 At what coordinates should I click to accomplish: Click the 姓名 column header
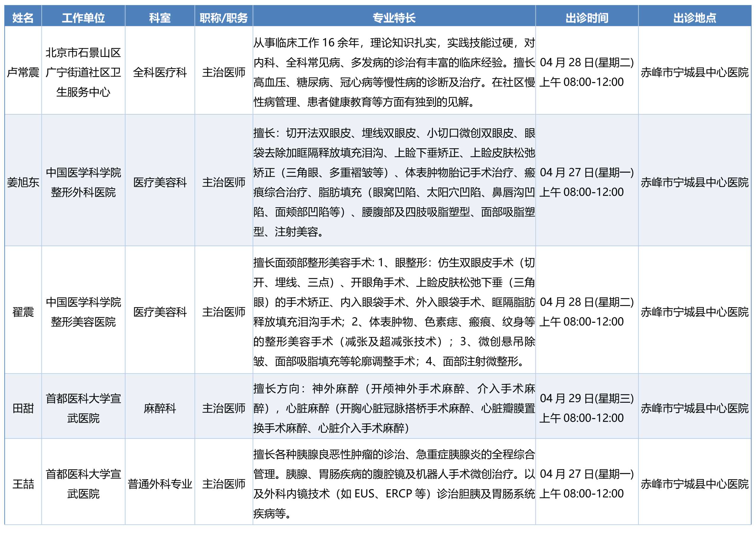[23, 17]
